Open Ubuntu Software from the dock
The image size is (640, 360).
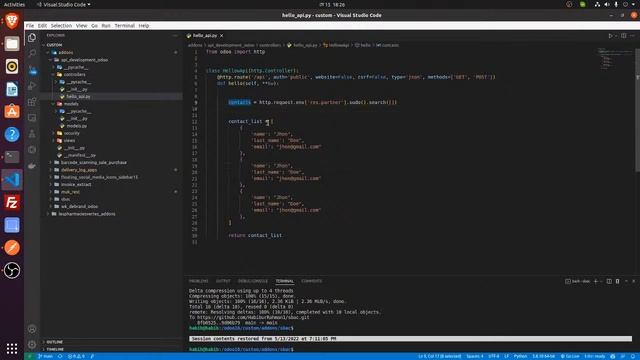pos(12,111)
